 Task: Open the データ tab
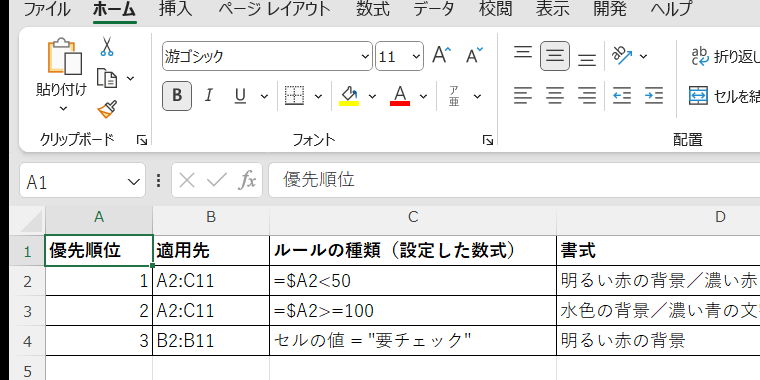(x=434, y=9)
